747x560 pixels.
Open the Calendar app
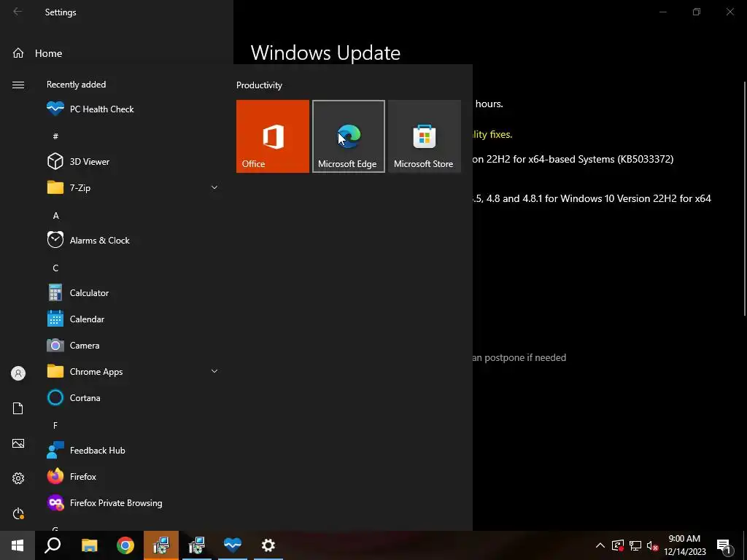(133, 319)
